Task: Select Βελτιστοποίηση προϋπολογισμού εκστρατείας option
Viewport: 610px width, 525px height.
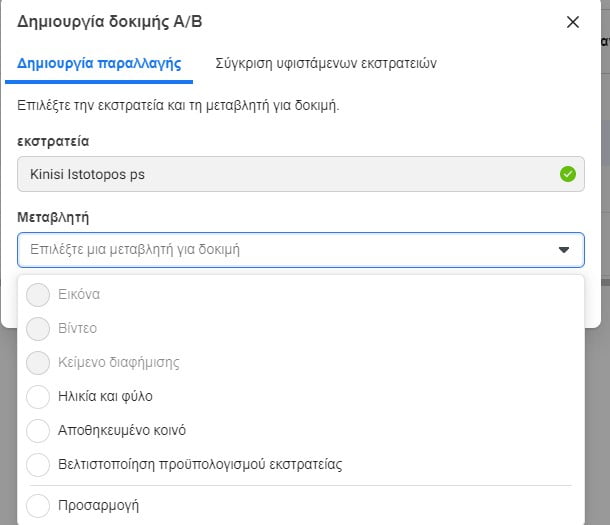Action: coord(38,464)
